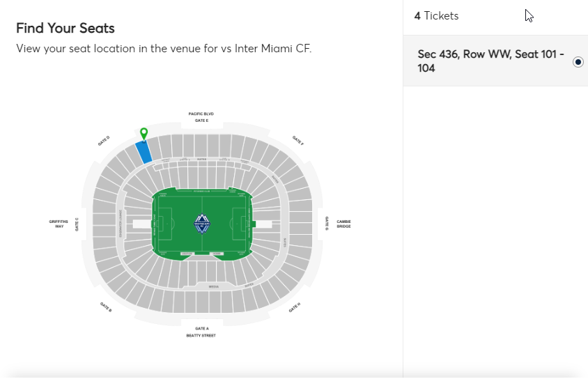Click the Gate D label on stadium map
Viewport: 588px width, 379px height.
(104, 141)
